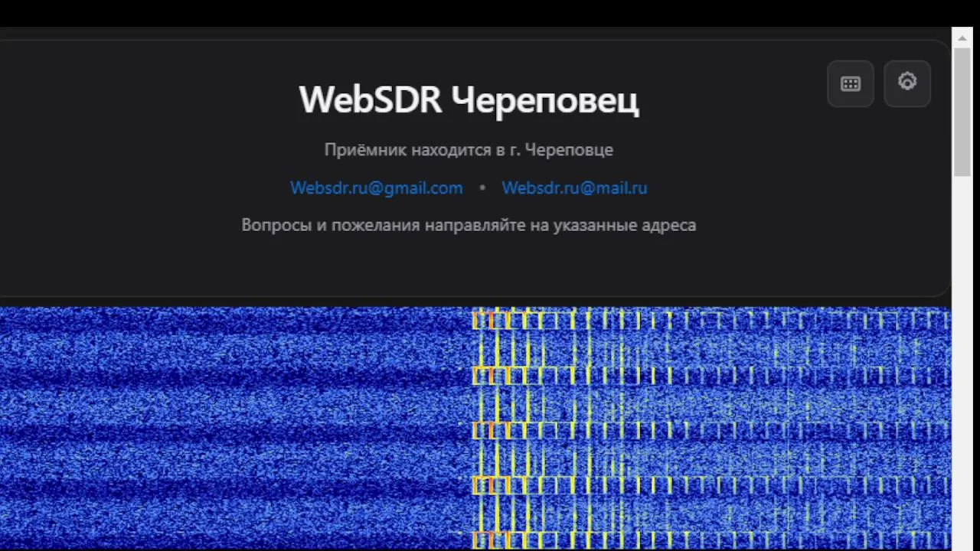Open the Websdr.ru@gmail.com email link
The width and height of the screenshot is (980, 551).
click(x=376, y=187)
